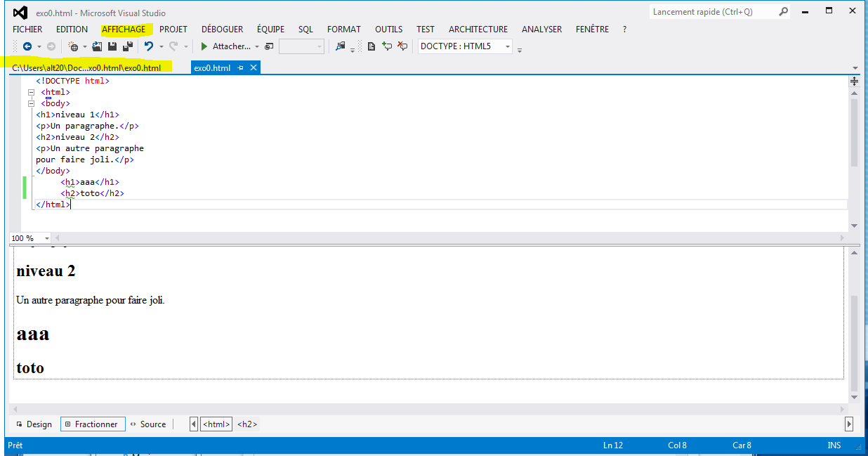Open the AFFICHAGE menu

124,30
